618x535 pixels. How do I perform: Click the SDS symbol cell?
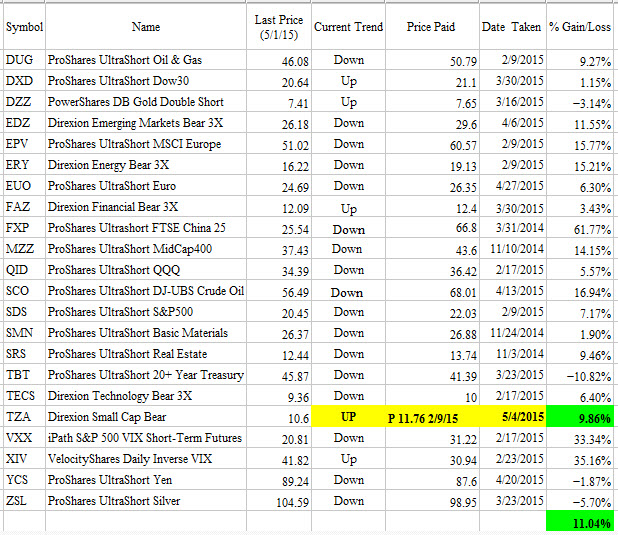[24, 312]
